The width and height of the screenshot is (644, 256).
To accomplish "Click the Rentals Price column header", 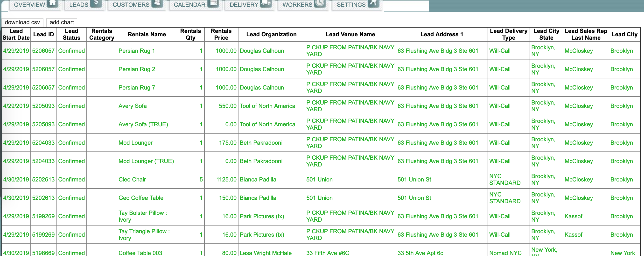I will 221,34.
